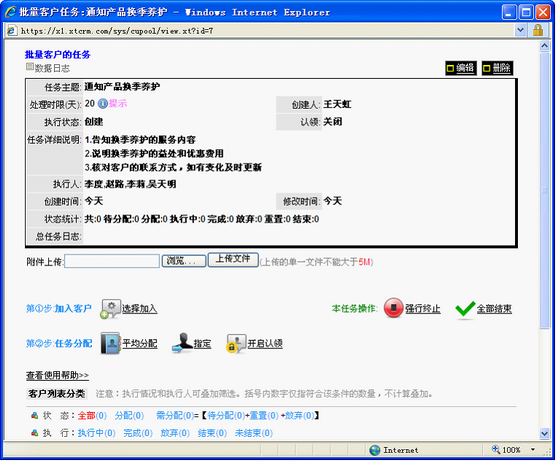Click the green checkmark 全部结束 icon
This screenshot has width=556, height=461.
coord(465,309)
